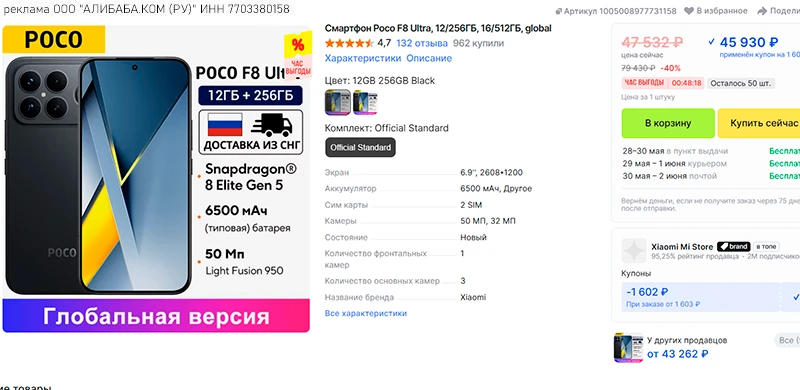Image resolution: width=800 pixels, height=390 pixels.
Task: Click the copy icon beside Артикул
Action: [x=559, y=11]
